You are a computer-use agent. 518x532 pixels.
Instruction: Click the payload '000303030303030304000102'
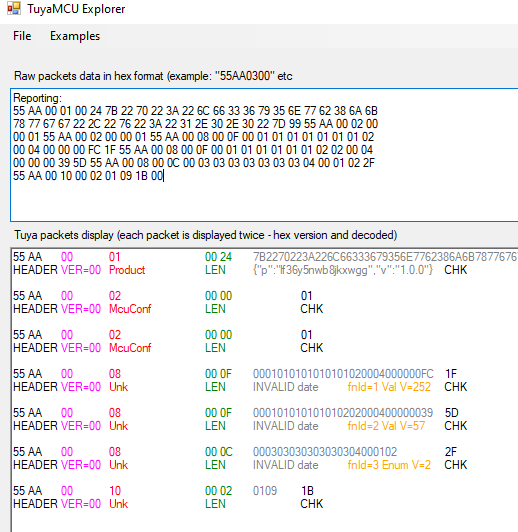pyautogui.click(x=325, y=452)
